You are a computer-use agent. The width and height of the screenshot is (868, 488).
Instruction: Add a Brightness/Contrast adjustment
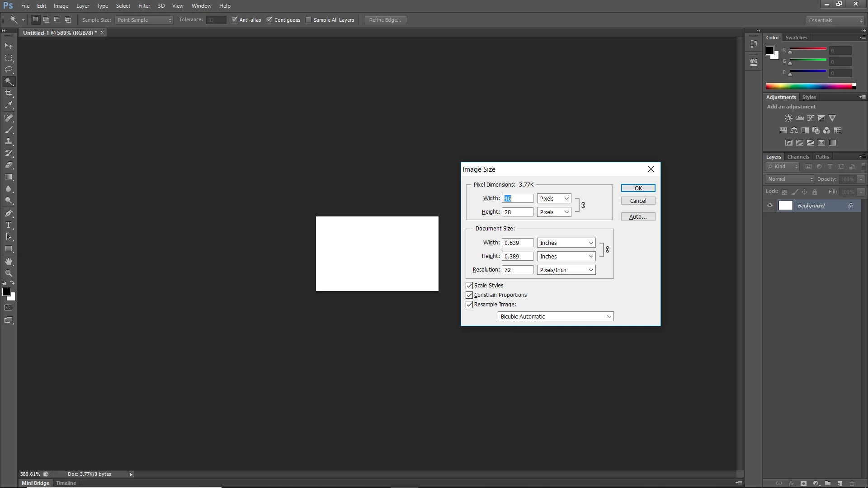(788, 118)
